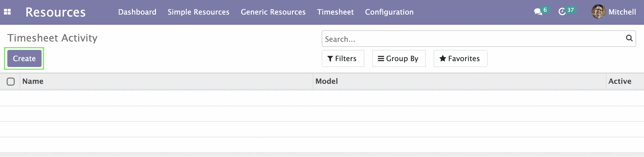Expand the Group By dropdown
This screenshot has height=157, width=644.
coord(399,59)
